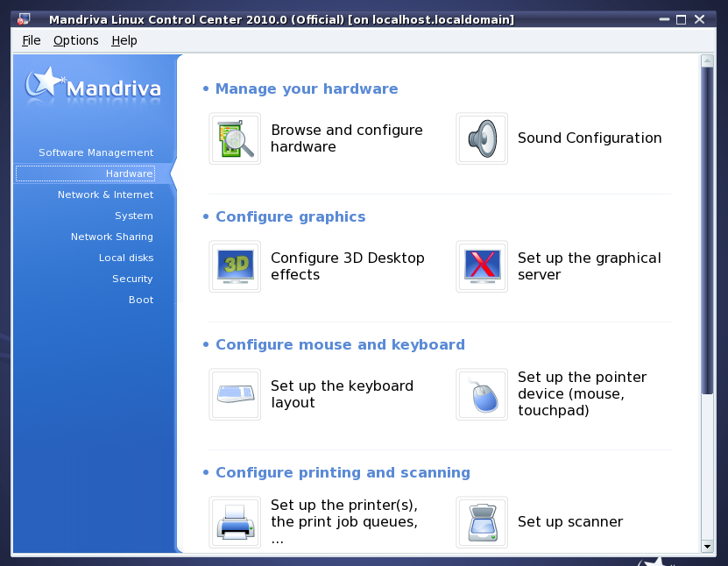Screen dimensions: 728x566
Task: Click the Sound Configuration speaker icon
Action: pos(482,138)
